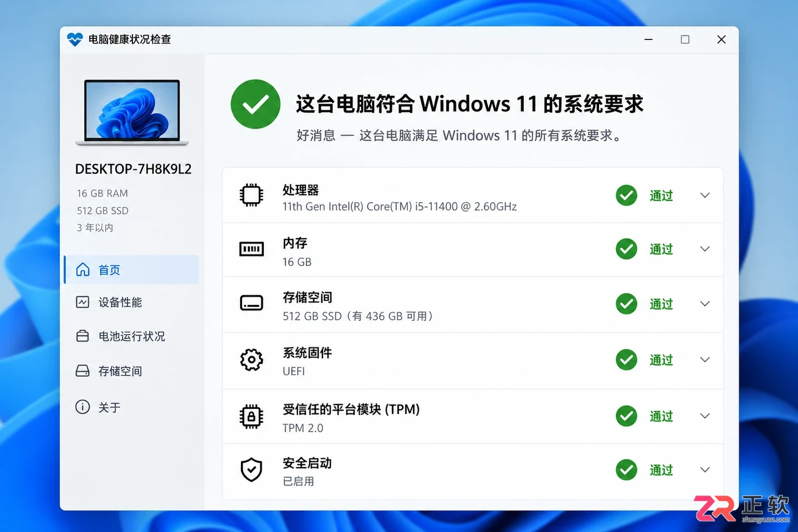This screenshot has width=798, height=532.
Task: Expand the chevron in the 512 GB SSD row
Action: click(705, 304)
